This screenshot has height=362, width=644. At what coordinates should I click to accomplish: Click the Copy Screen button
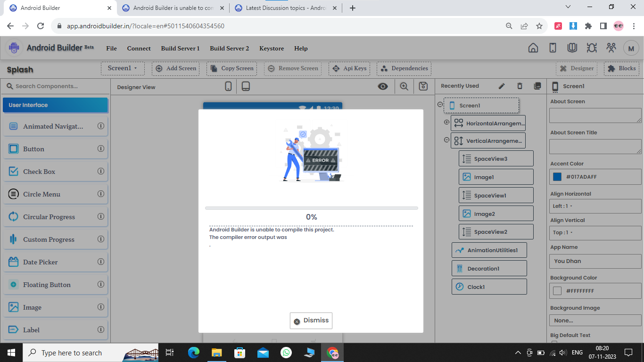pos(231,68)
